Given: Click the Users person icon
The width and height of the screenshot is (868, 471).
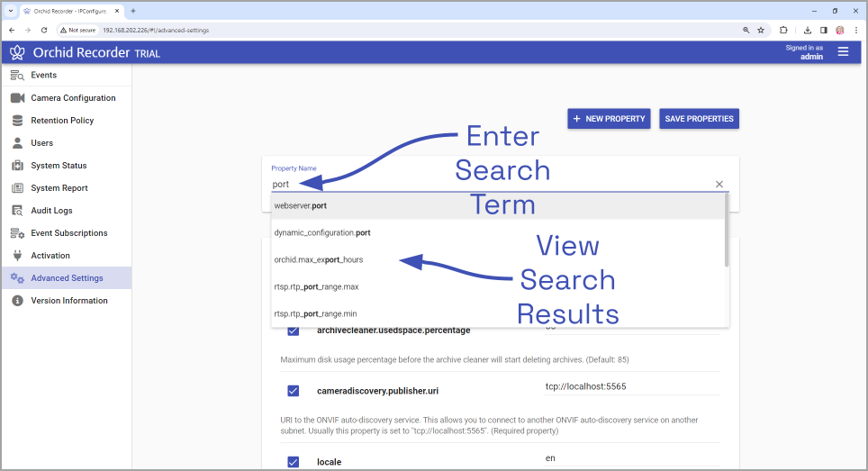Looking at the screenshot, I should (x=17, y=143).
